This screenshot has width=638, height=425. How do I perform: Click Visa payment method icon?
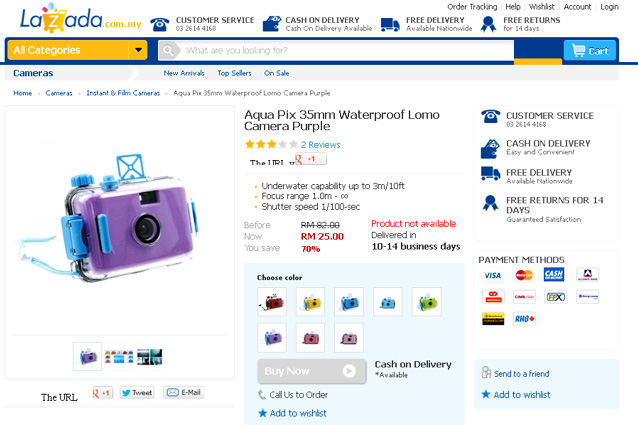click(491, 275)
